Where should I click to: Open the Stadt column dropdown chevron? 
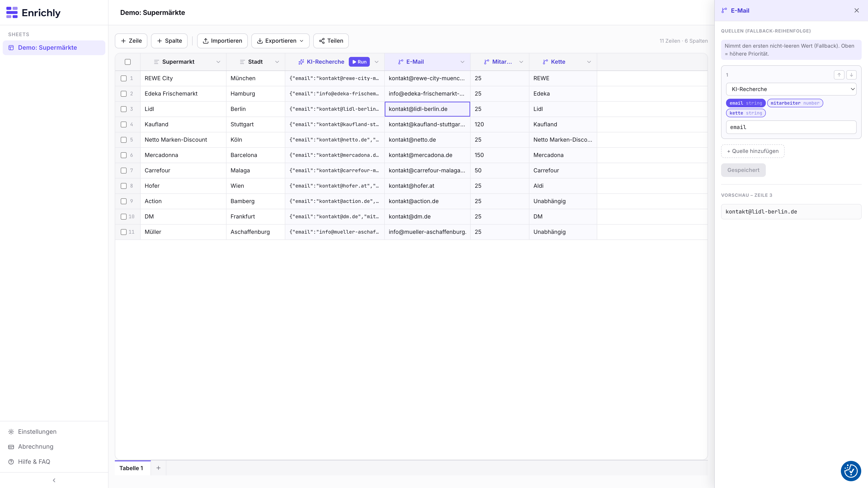277,62
